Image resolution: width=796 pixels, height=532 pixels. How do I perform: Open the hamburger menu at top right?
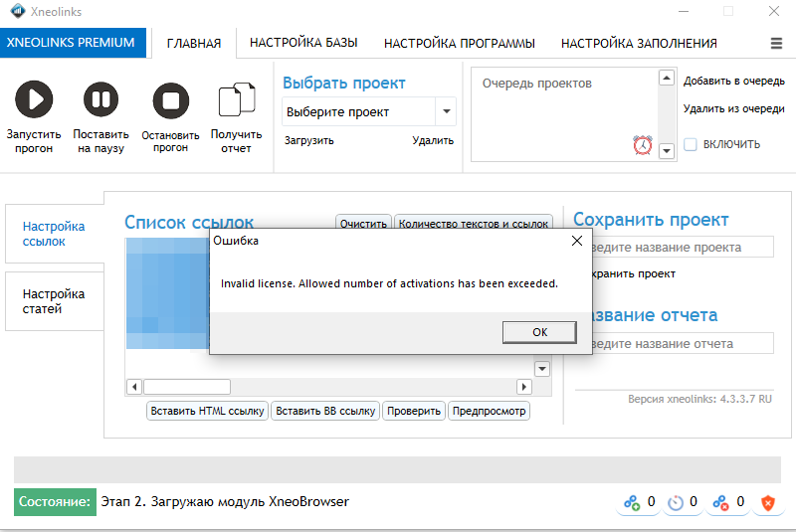pos(776,43)
